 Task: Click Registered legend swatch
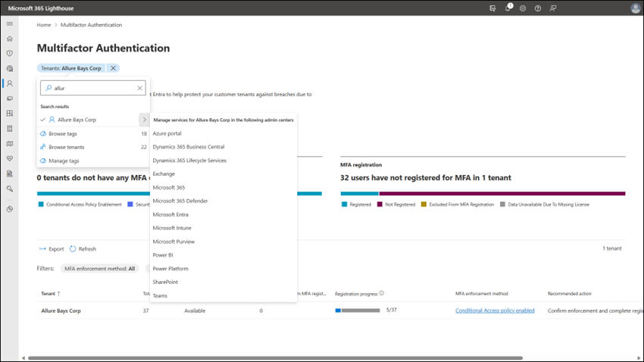344,204
